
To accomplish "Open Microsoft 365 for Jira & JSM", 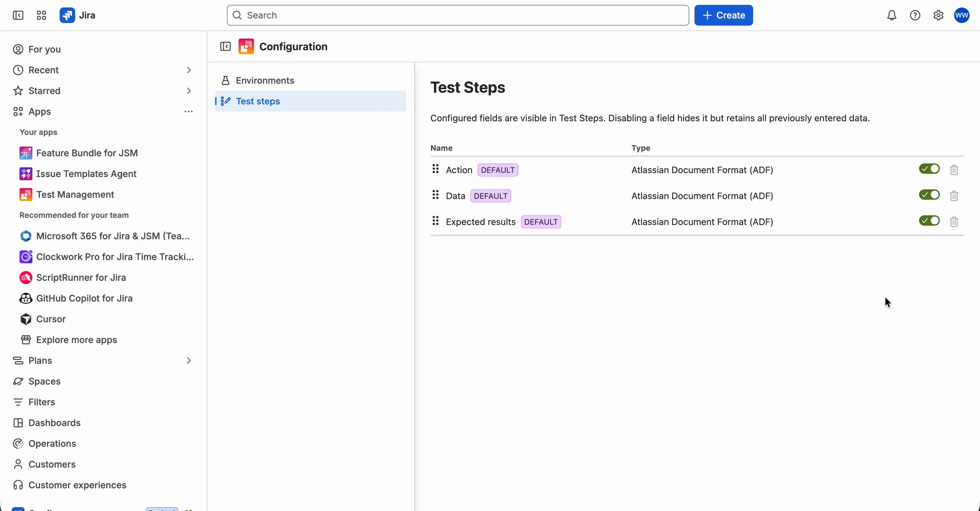I will pos(104,236).
